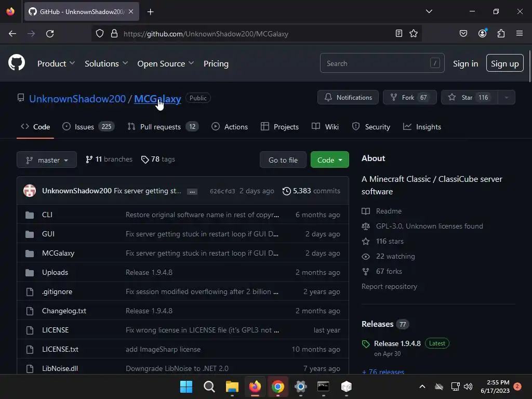Viewport: 532px width, 399px height.
Task: Open the MCGalaxy folder
Action: [58, 253]
